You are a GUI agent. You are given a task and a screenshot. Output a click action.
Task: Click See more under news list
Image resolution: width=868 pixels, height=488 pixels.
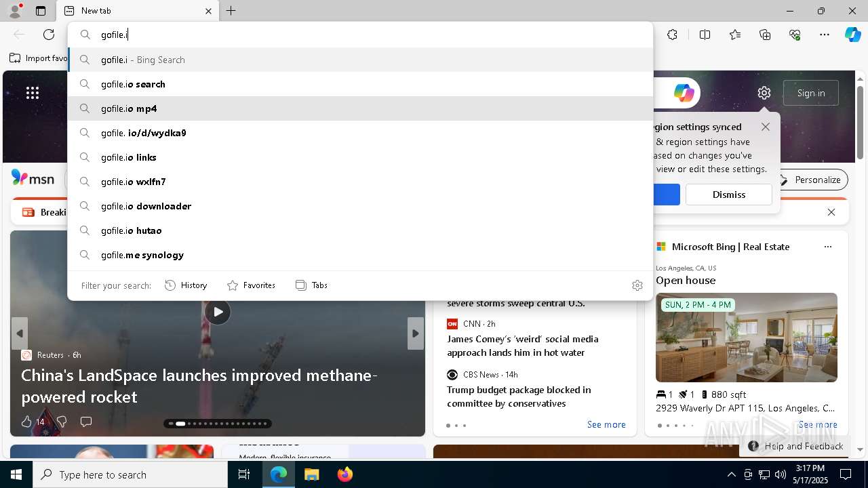(606, 424)
